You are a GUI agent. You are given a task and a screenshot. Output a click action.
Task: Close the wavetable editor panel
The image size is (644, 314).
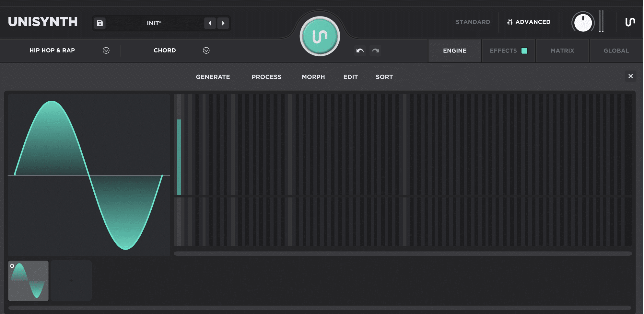(x=630, y=76)
